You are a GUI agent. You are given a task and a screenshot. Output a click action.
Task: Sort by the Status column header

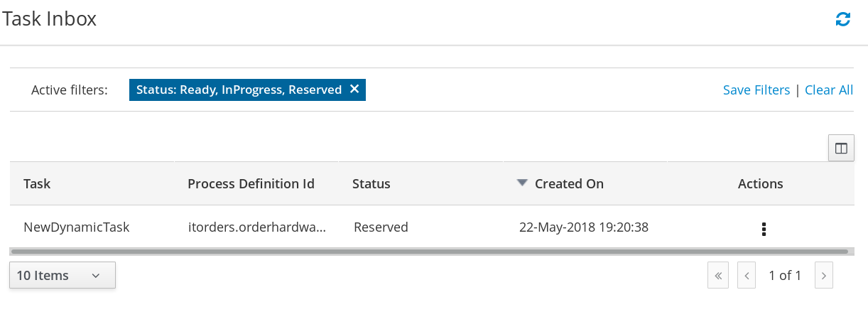point(371,183)
